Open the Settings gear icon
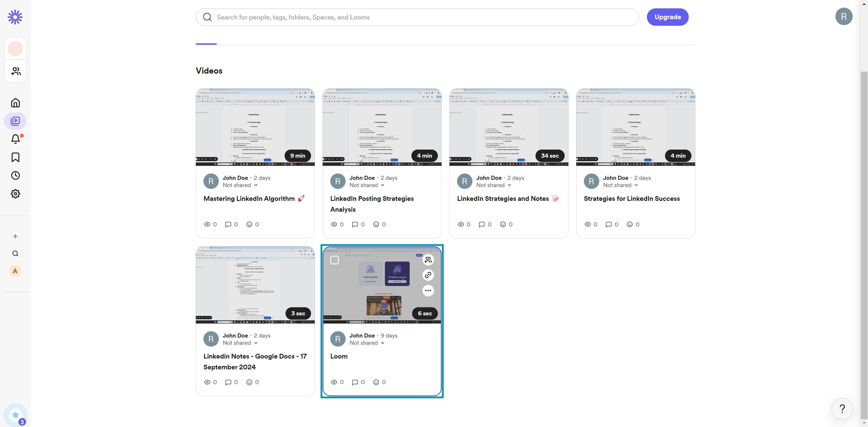Screen dimensions: 868x427 pyautogui.click(x=15, y=194)
